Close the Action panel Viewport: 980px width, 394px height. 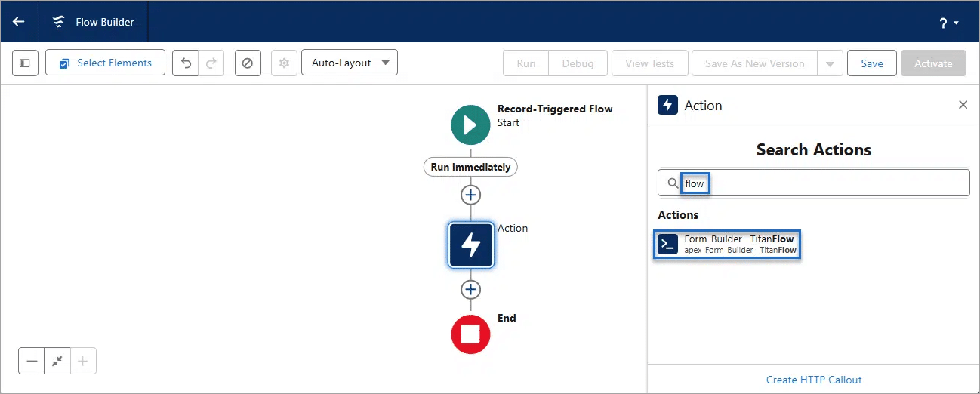point(963,105)
